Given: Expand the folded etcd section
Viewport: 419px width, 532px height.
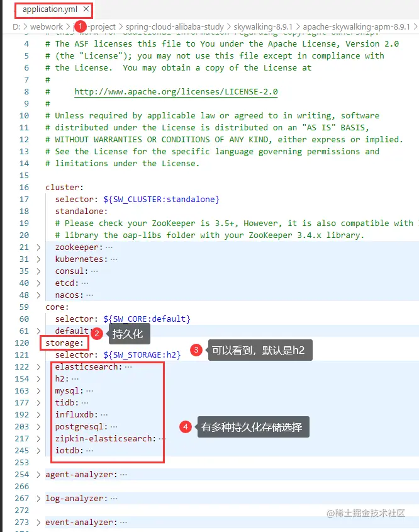Looking at the screenshot, I should pos(38,283).
